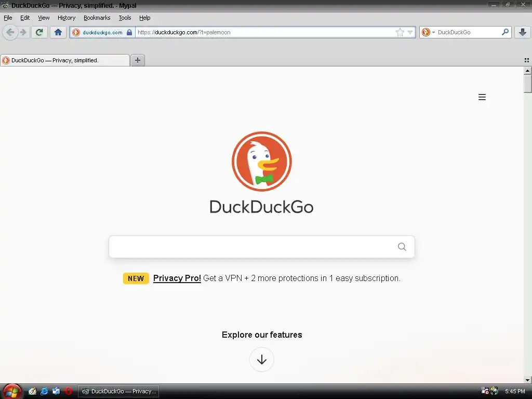Image resolution: width=532 pixels, height=399 pixels.
Task: Bookmark this page with the star
Action: tap(400, 32)
